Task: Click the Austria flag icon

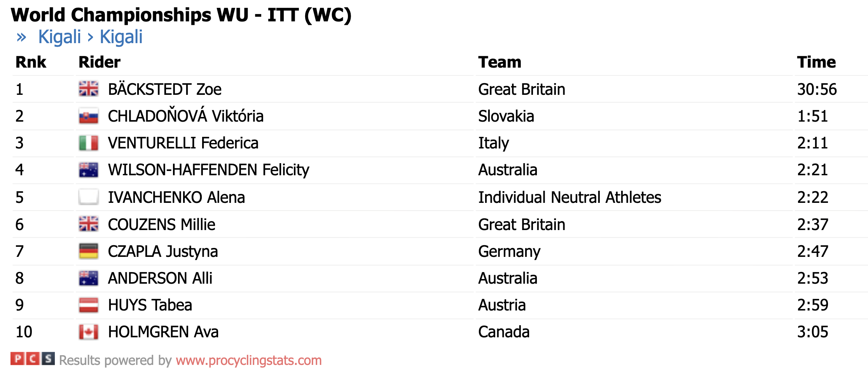Action: [x=88, y=305]
